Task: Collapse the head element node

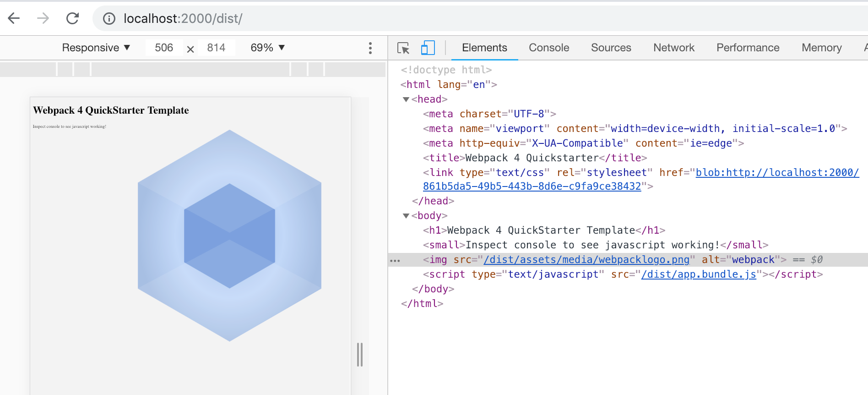Action: 406,99
